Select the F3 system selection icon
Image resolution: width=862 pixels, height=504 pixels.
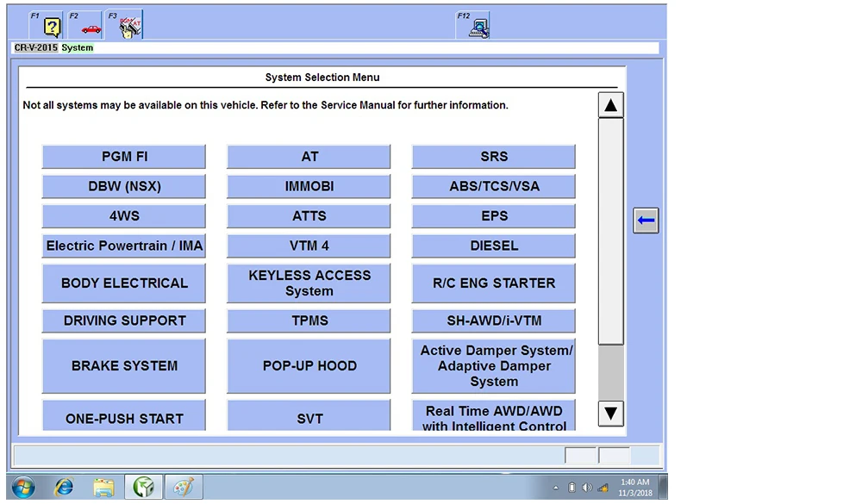pos(124,25)
